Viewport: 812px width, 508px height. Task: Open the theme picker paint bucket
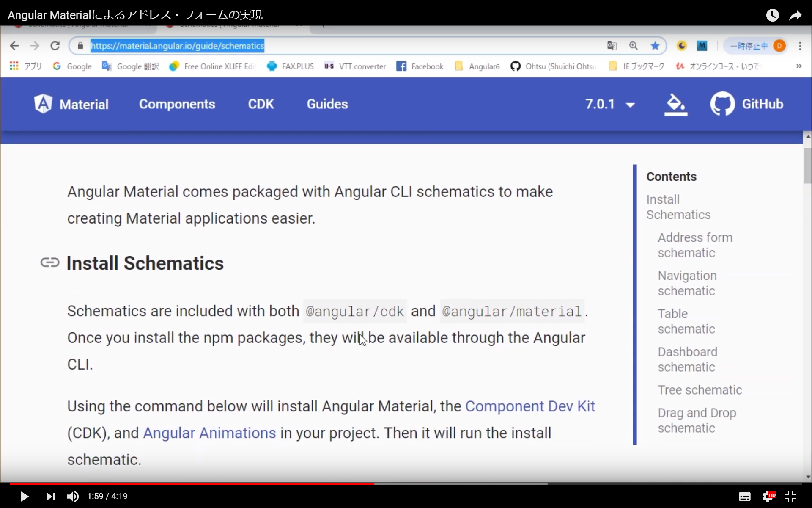[675, 105]
